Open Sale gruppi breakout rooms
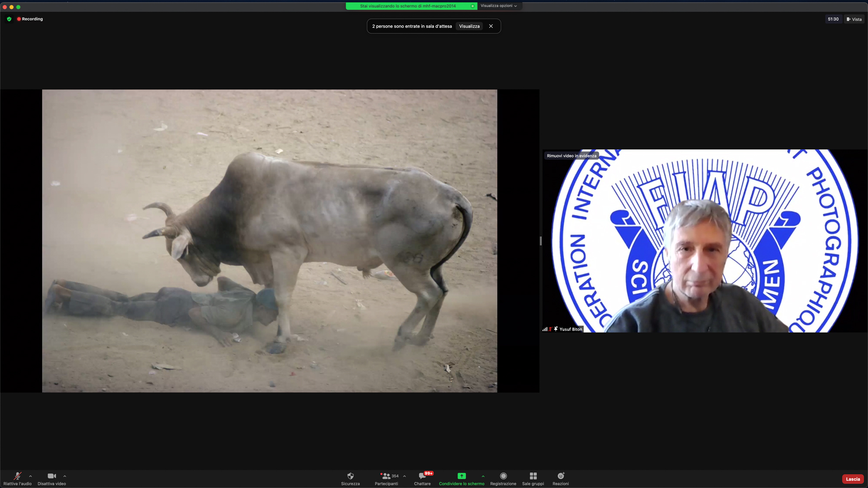The image size is (868, 488). click(533, 476)
